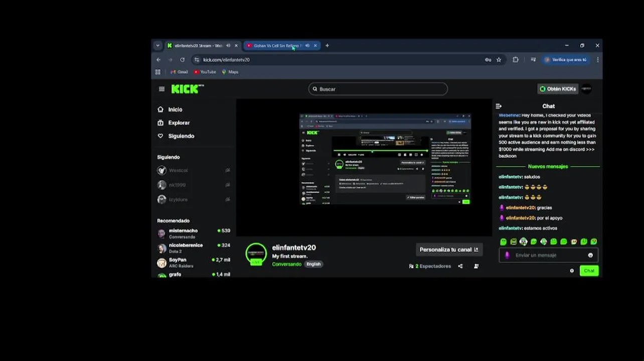The height and width of the screenshot is (361, 644).
Task: Select the second quick emote
Action: pyautogui.click(x=514, y=242)
